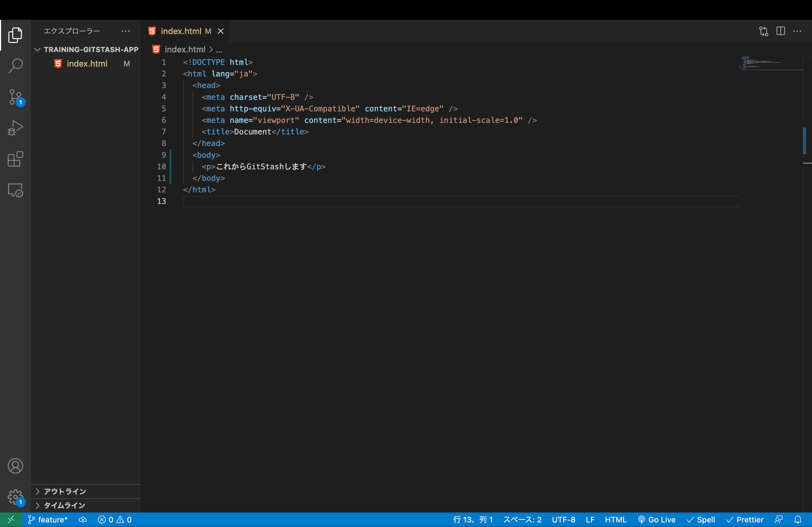The width and height of the screenshot is (812, 527).
Task: Open the Run and Debug view
Action: [15, 128]
